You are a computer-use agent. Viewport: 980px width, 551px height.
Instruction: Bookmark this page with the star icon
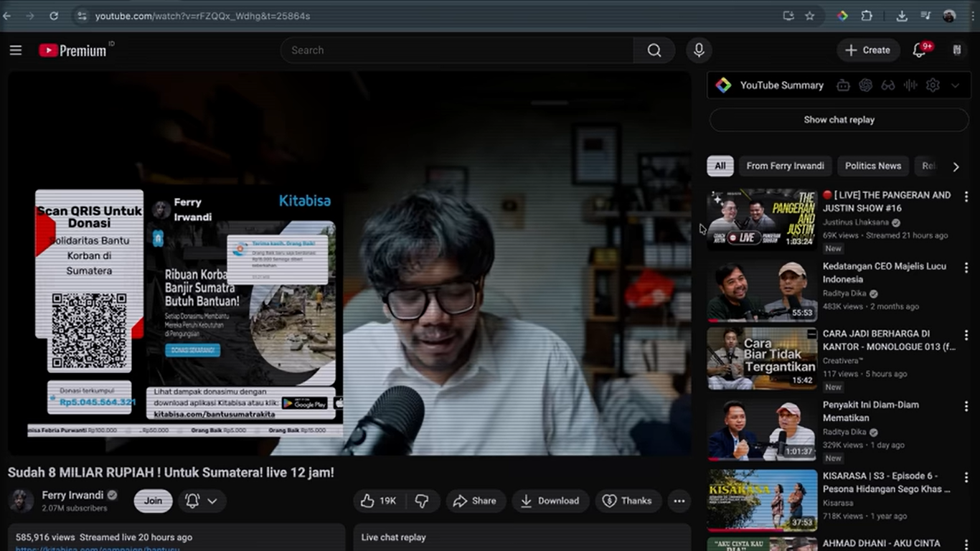point(809,16)
